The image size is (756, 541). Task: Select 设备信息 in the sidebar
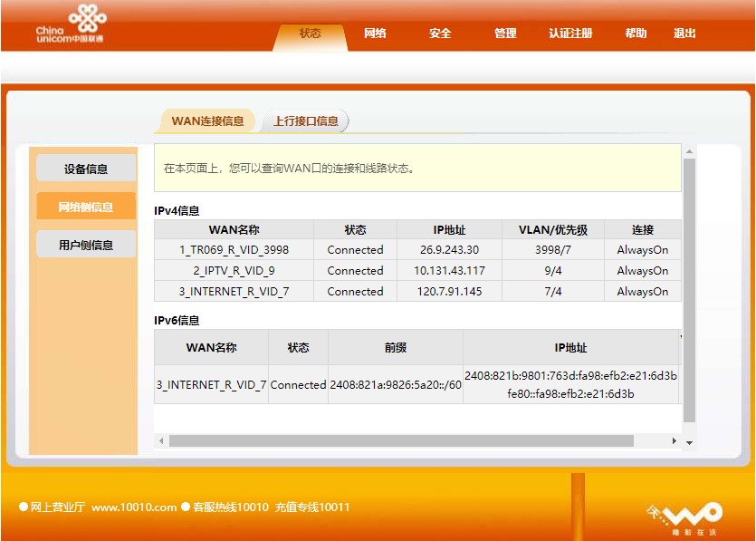point(86,169)
